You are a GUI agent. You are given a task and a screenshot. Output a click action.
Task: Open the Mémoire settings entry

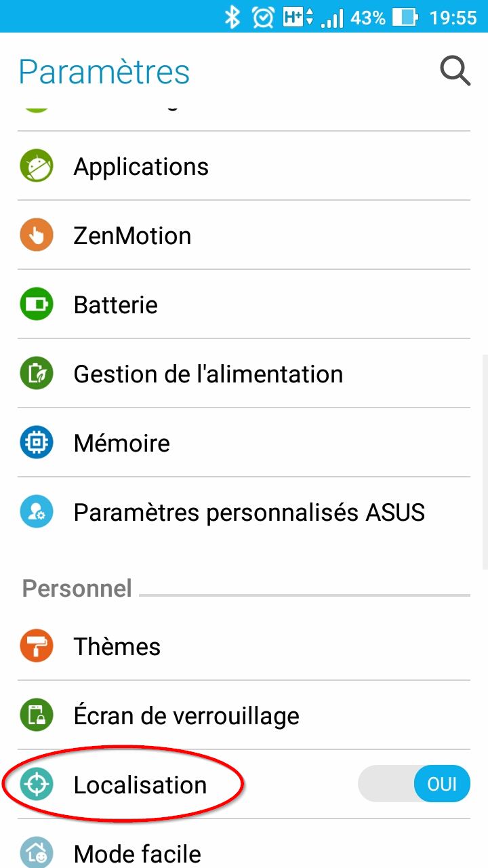pos(122,443)
